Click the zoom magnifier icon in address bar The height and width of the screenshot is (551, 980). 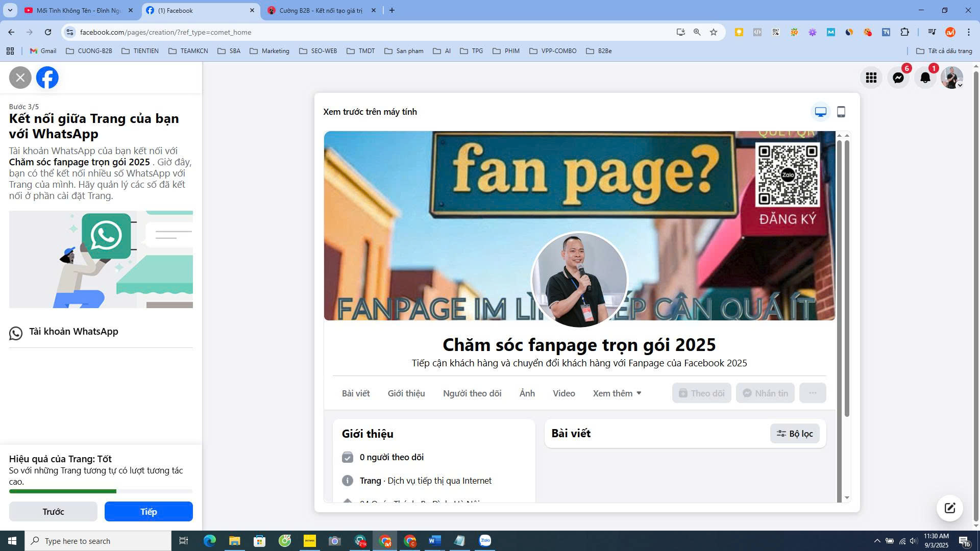pyautogui.click(x=697, y=32)
